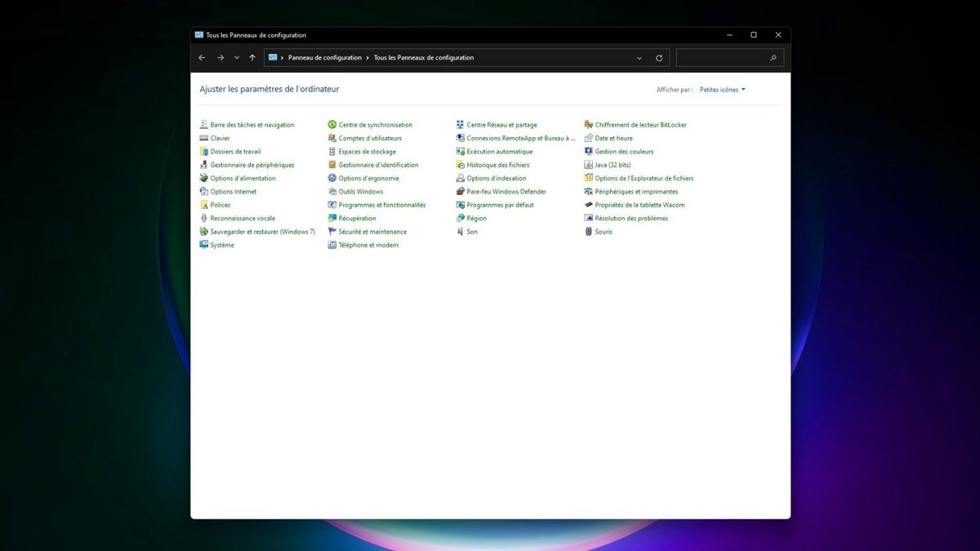Click the magnifier icon in search box
This screenshot has width=980, height=551.
tap(773, 58)
